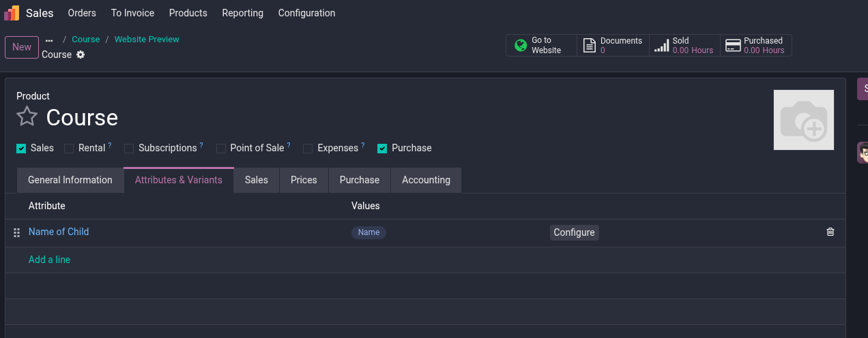Open the Configuration menu
This screenshot has width=868, height=338.
pyautogui.click(x=306, y=13)
